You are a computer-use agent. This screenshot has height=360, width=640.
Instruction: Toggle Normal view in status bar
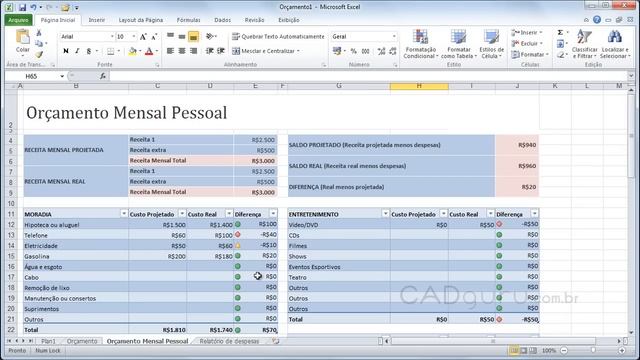tap(514, 351)
